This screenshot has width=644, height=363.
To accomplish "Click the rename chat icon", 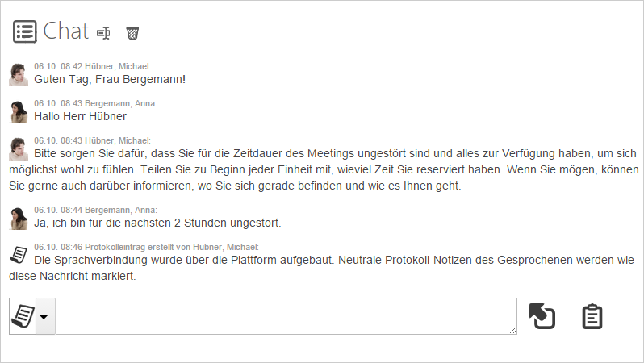I will (x=103, y=33).
